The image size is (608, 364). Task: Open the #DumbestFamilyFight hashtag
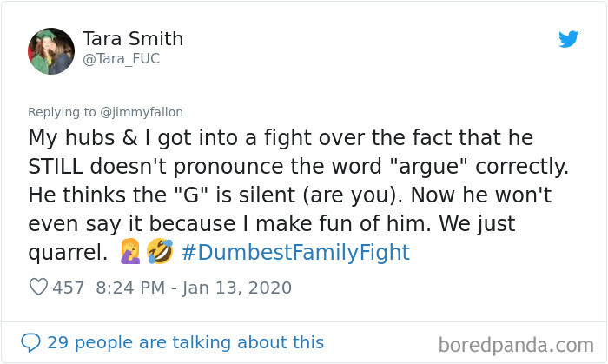click(x=295, y=254)
